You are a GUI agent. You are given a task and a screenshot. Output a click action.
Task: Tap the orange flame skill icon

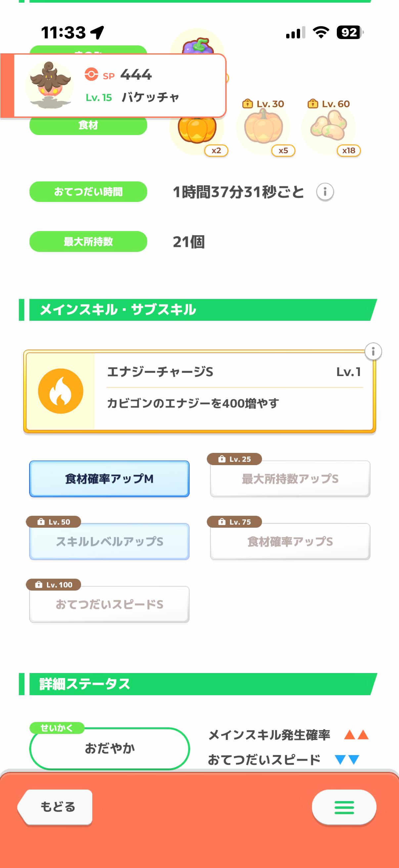[x=61, y=391]
